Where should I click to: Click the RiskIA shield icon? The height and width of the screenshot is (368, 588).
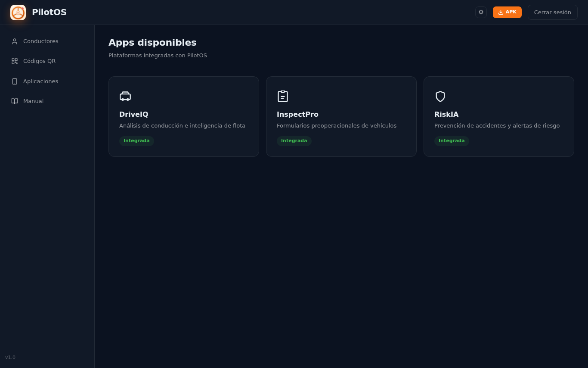pos(440,96)
